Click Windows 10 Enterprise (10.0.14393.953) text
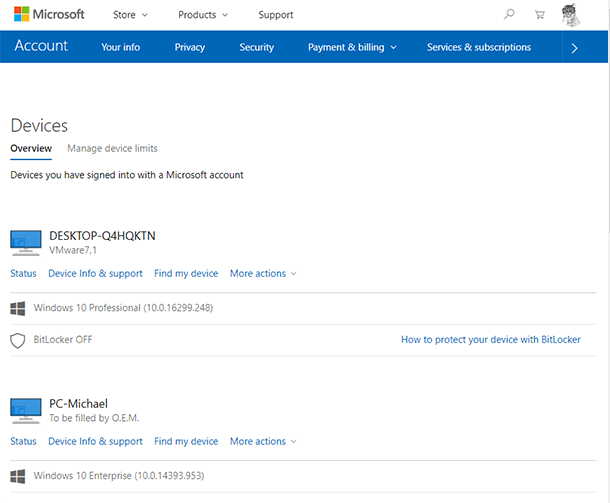Viewport: 610px width, 503px height. [x=119, y=476]
